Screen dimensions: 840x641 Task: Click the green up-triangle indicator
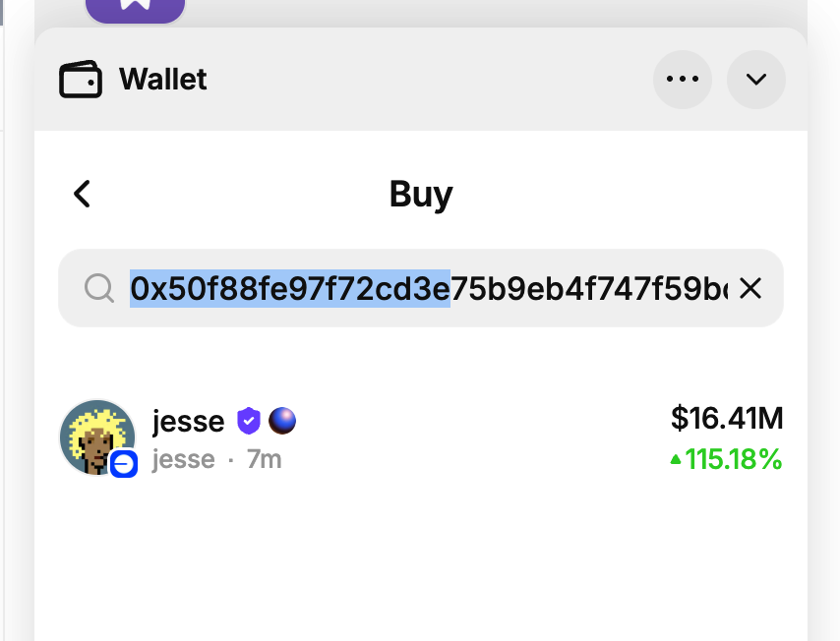(x=676, y=459)
